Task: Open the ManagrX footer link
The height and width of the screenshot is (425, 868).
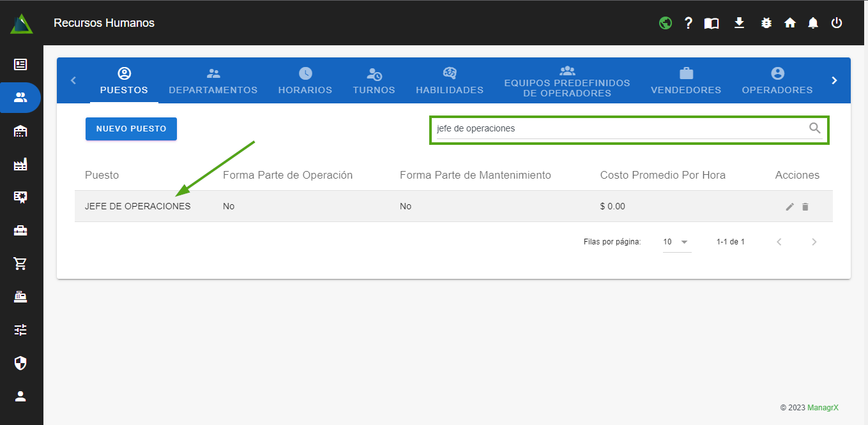Action: tap(823, 407)
